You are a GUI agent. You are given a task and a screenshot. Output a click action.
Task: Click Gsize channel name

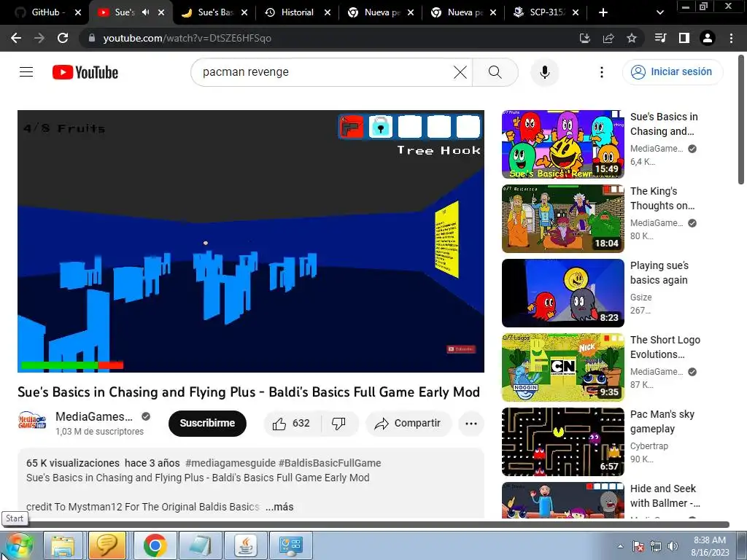point(640,297)
